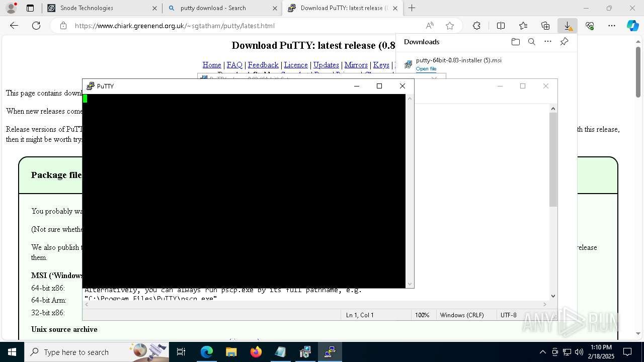Add this page to favorites

450,26
